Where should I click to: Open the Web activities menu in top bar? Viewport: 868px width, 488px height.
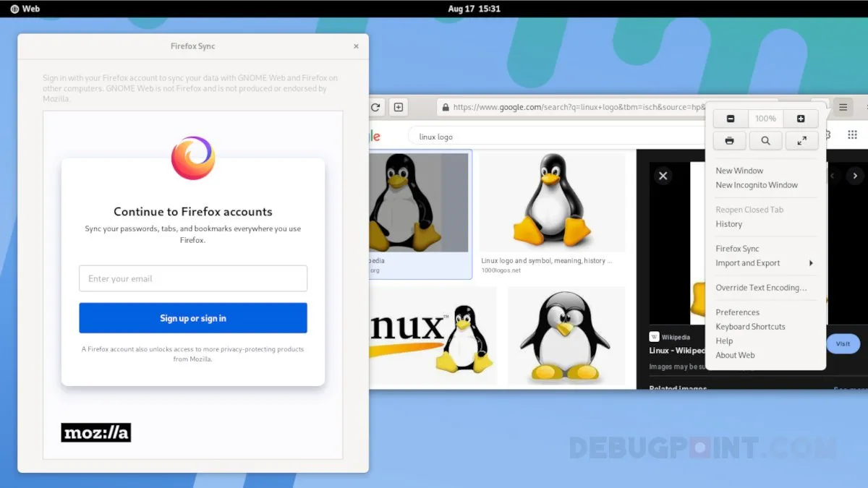coord(25,9)
